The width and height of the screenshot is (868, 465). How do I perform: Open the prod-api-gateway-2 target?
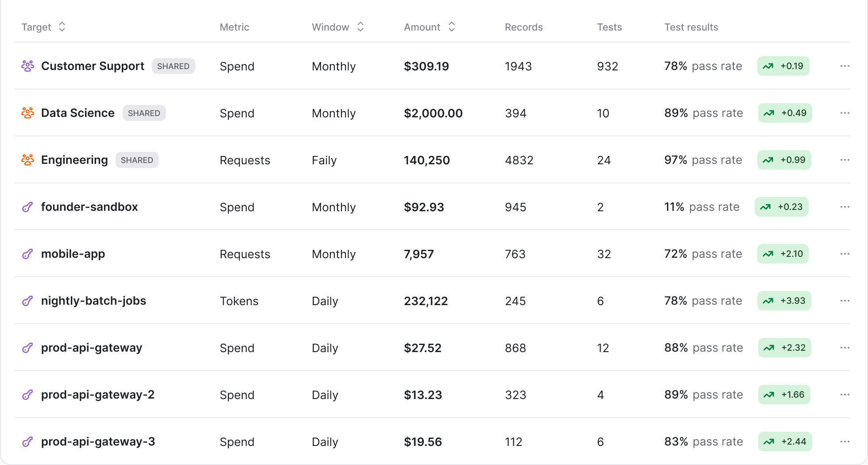coord(98,395)
